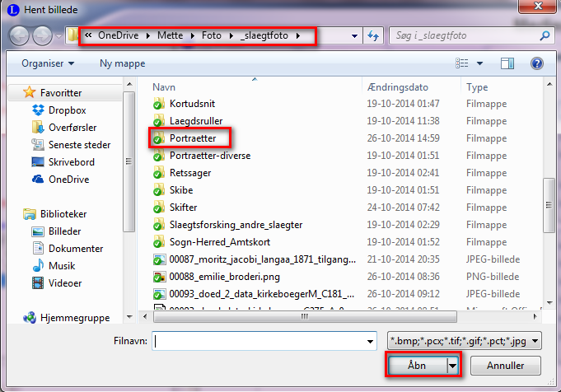Open the Portraetter folder
The height and width of the screenshot is (392, 561).
pos(192,138)
